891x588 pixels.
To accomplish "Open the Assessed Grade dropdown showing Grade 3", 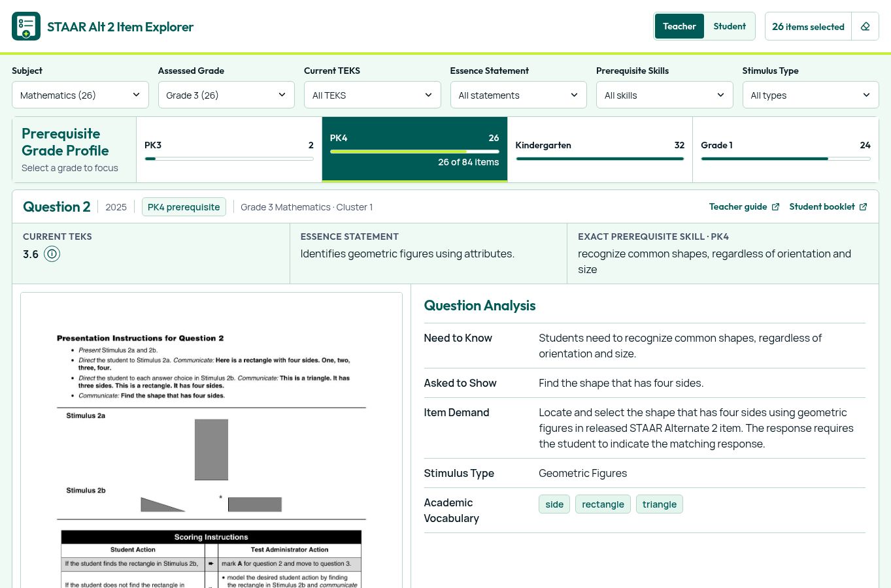I will click(x=226, y=95).
